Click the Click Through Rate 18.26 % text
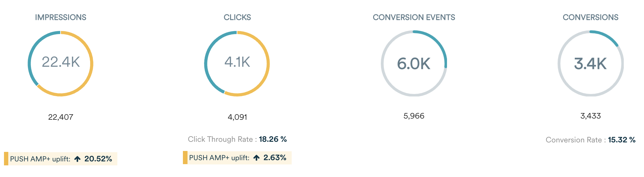644x177 pixels. 237,139
